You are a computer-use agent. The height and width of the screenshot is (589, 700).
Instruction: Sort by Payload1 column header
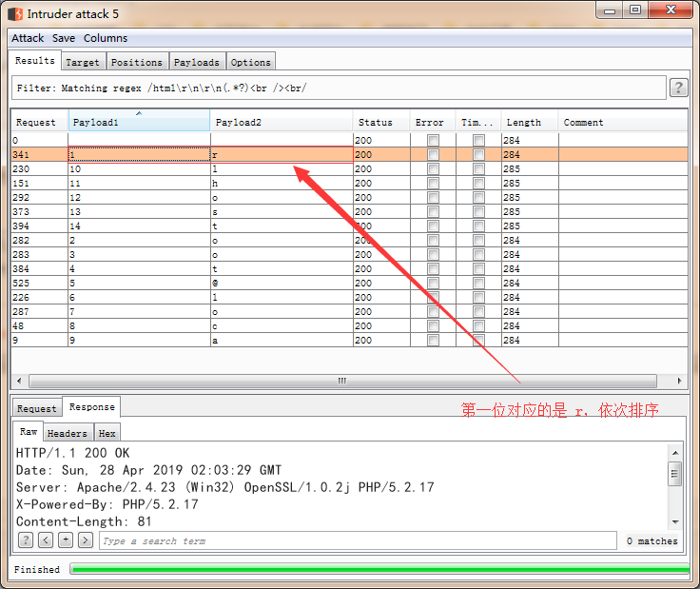(139, 121)
